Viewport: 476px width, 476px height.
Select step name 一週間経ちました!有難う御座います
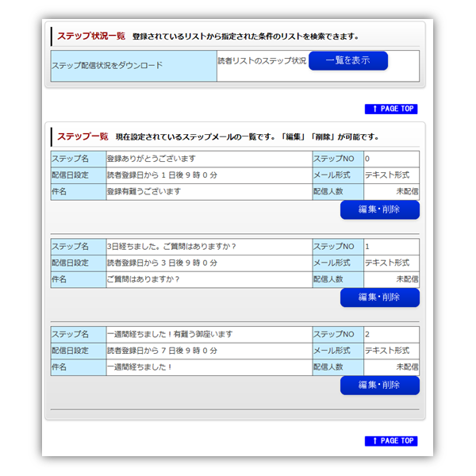click(x=170, y=334)
